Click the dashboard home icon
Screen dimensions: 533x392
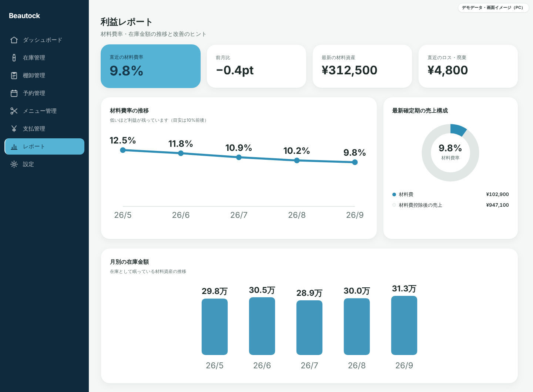(14, 40)
